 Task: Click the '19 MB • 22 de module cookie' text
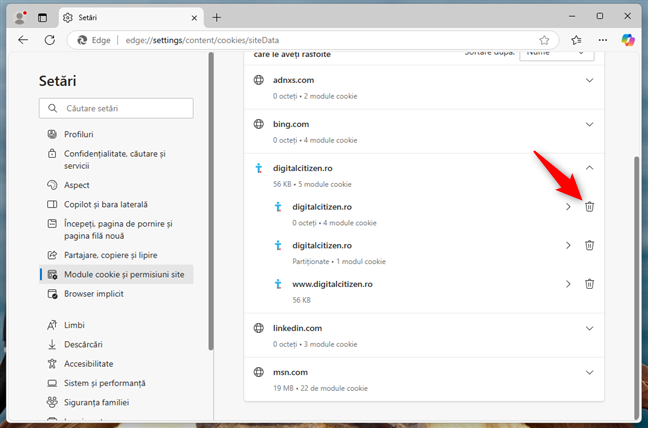click(x=320, y=388)
